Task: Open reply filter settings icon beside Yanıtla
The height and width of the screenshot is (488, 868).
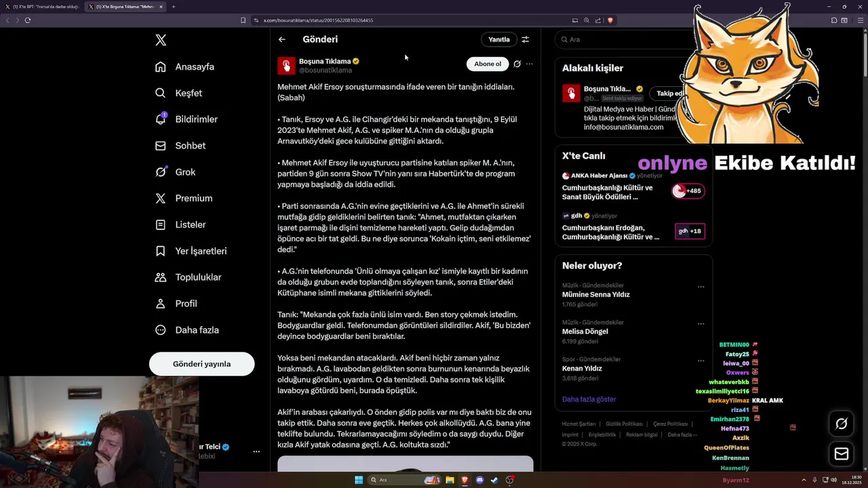Action: click(x=525, y=39)
